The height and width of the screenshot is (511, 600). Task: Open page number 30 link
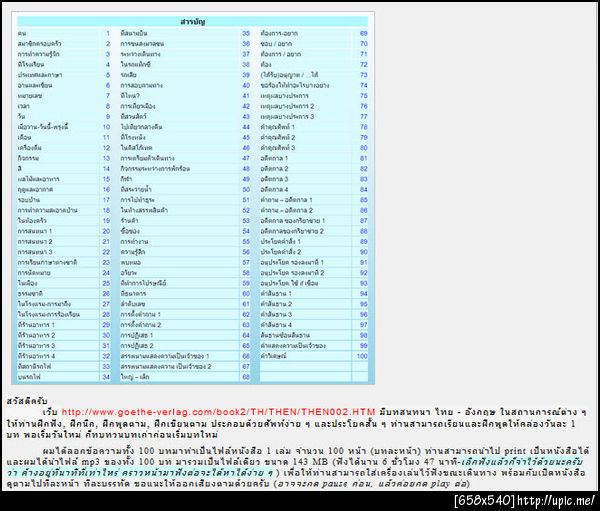(x=106, y=335)
